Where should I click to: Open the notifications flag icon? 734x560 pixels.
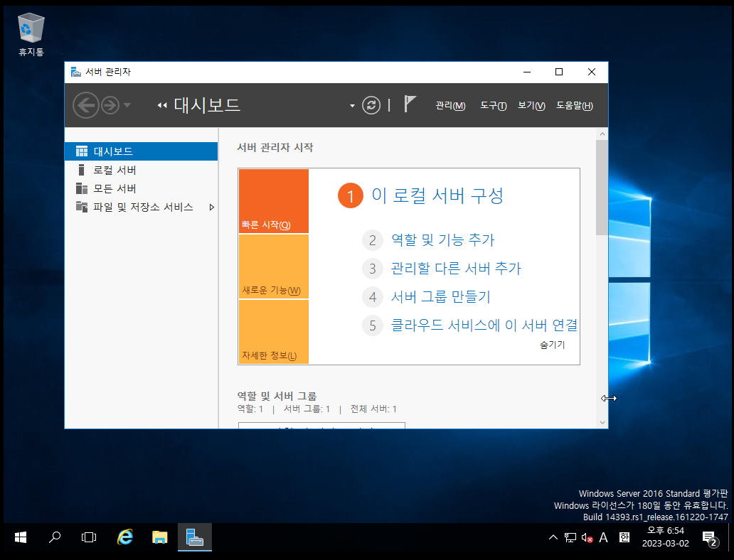(x=410, y=103)
